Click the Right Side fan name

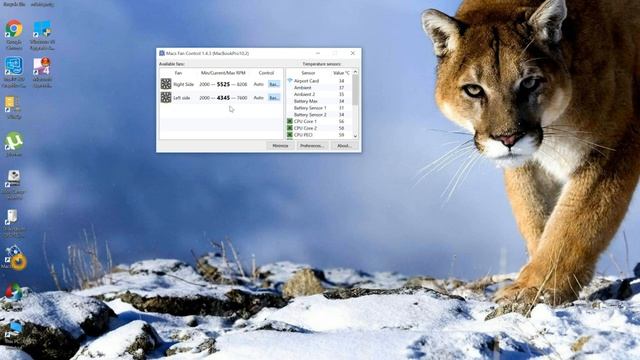tap(184, 84)
